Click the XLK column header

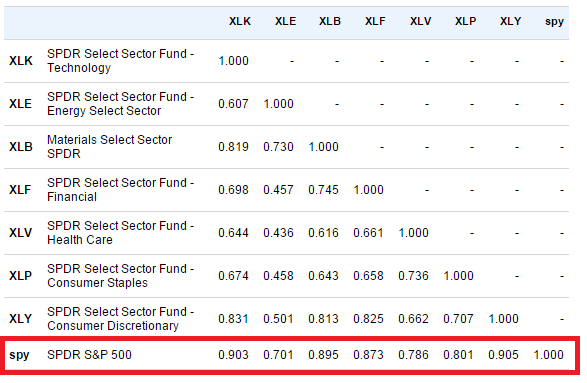coord(240,21)
